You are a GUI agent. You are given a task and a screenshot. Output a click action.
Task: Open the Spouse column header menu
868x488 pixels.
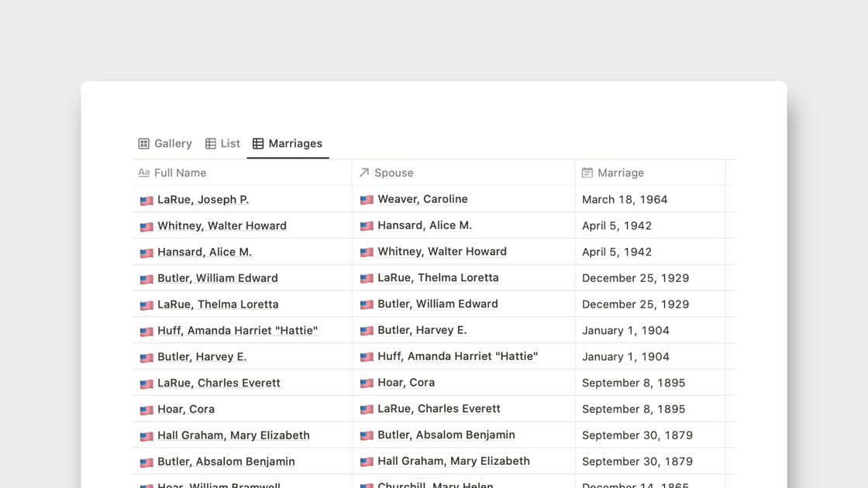[x=394, y=173]
